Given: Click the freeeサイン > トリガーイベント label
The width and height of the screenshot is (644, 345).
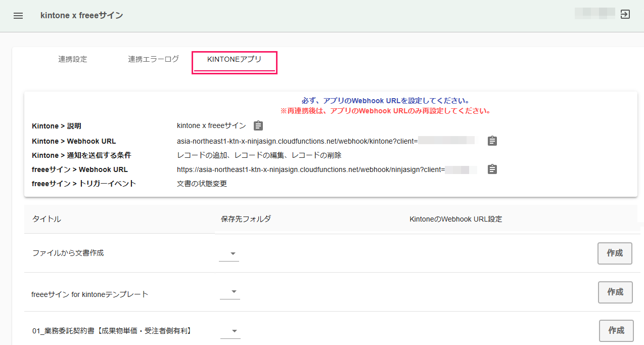Looking at the screenshot, I should point(84,184).
